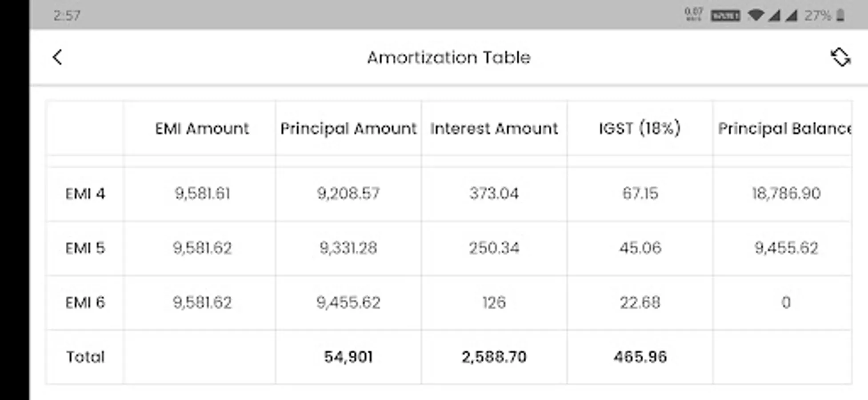Image resolution: width=868 pixels, height=400 pixels.
Task: Tap the VoLTE indicator icon
Action: pyautogui.click(x=725, y=16)
